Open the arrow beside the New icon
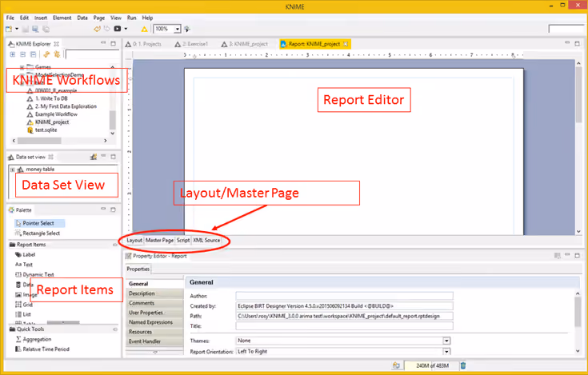This screenshot has width=588, height=375. point(17,29)
